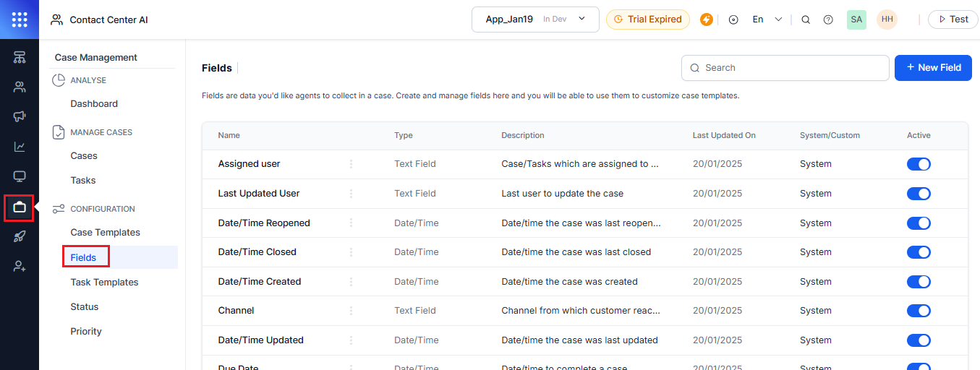The height and width of the screenshot is (370, 980).
Task: Open options menu for Last Updated User
Action: coord(351,194)
